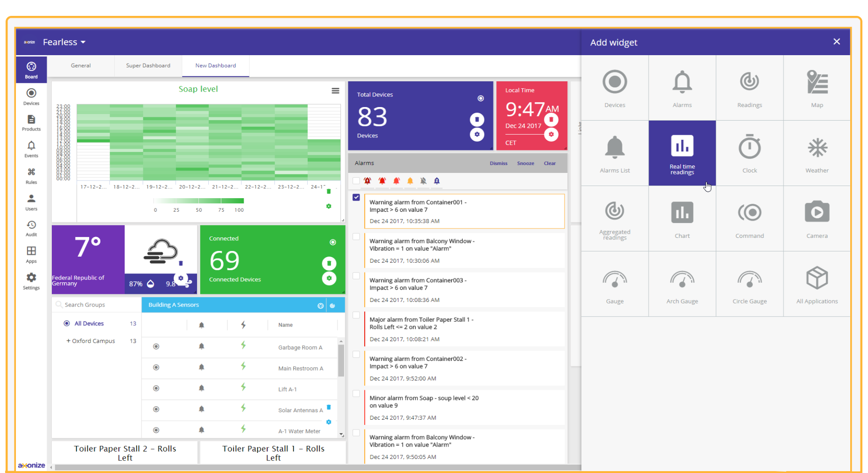Check the Soap minor alarm checkbox
This screenshot has height=473, width=868.
point(356,394)
